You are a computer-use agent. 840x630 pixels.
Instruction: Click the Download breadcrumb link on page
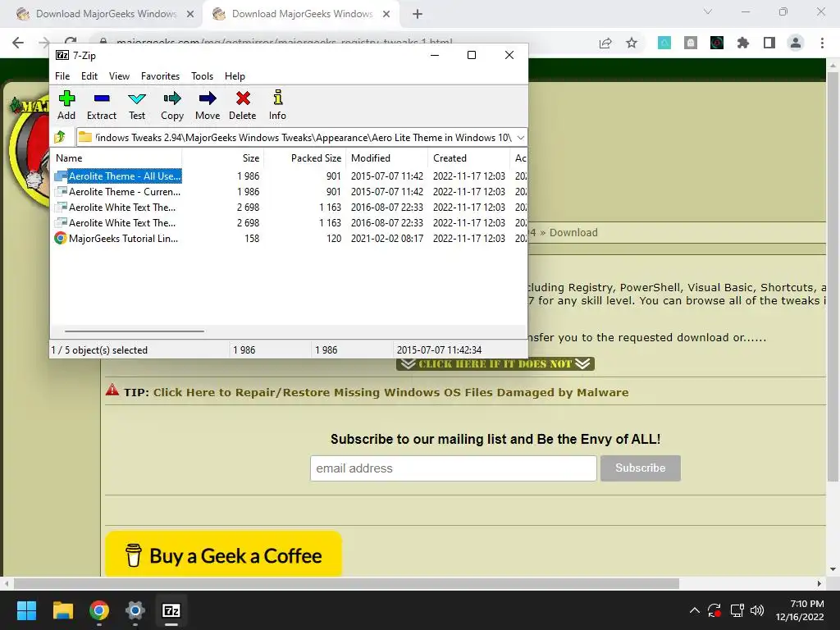click(573, 232)
